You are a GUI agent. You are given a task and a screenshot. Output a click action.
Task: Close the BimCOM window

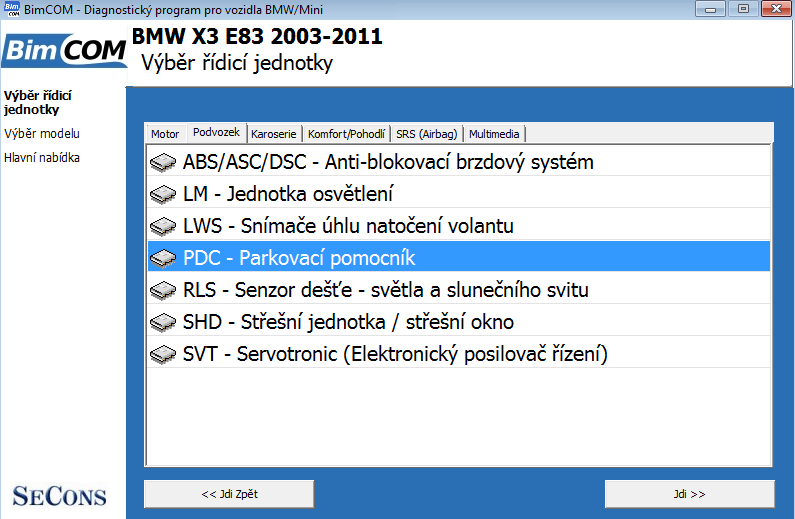click(x=776, y=9)
